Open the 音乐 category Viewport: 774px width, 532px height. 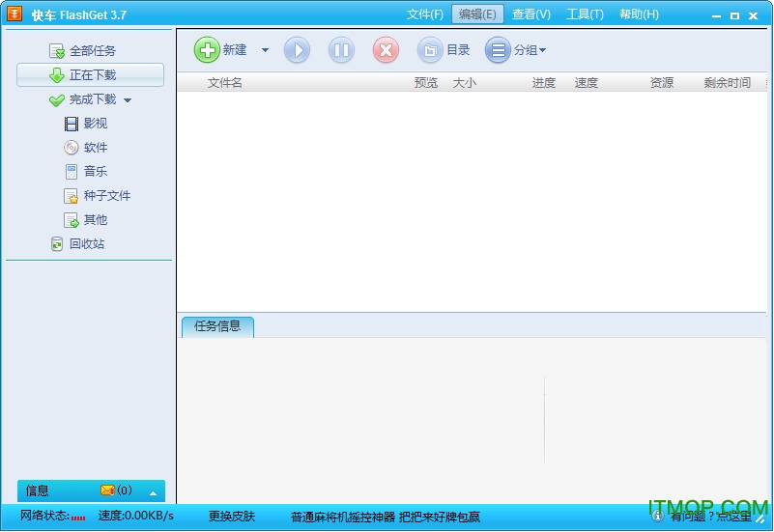96,172
